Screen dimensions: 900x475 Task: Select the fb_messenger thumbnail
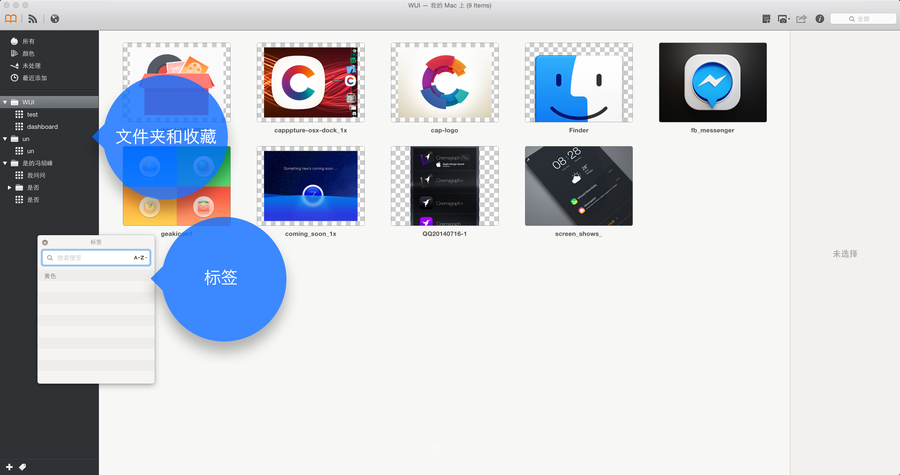click(712, 82)
